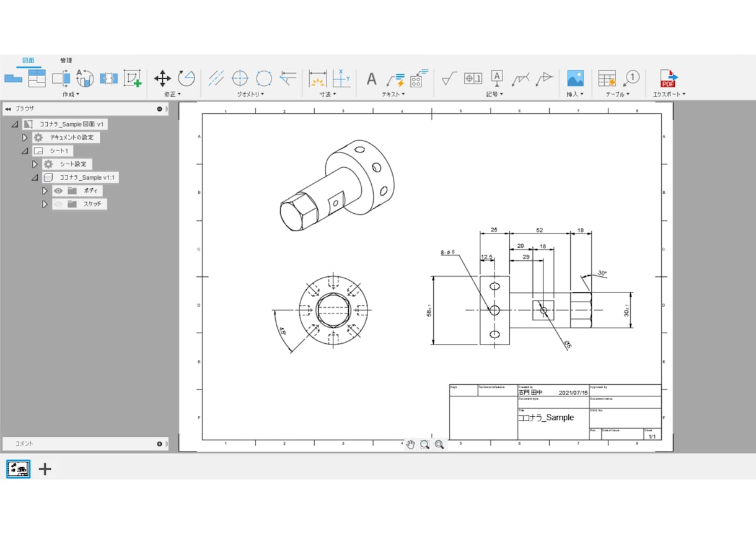Screen dimensions: 756x534
Task: Select the Zoom Window tool below the sheet
Action: [424, 444]
